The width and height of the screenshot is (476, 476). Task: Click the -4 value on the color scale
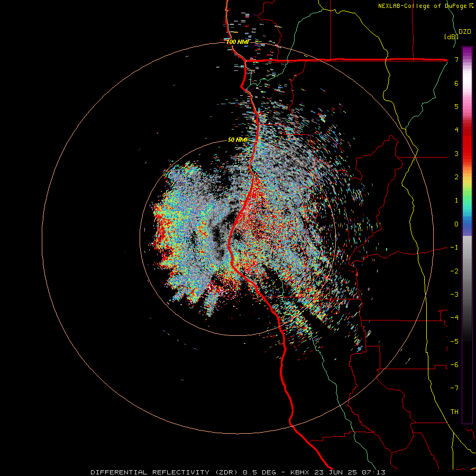[454, 317]
